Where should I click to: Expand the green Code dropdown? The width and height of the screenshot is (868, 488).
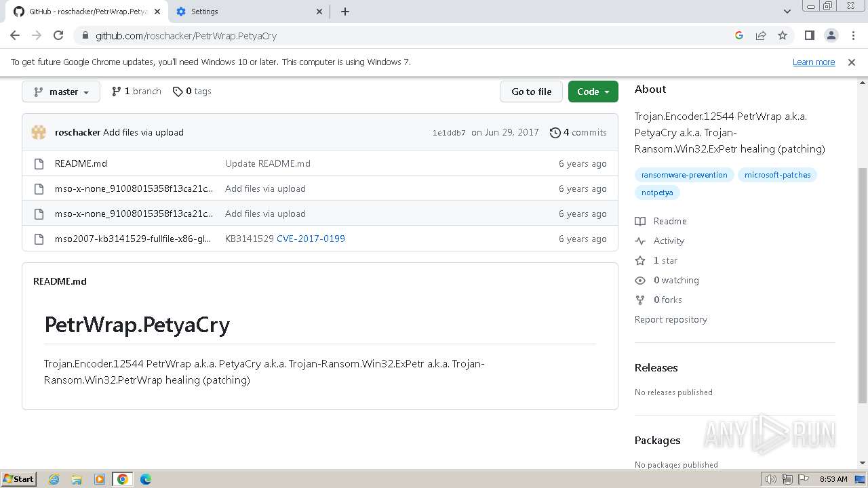593,91
